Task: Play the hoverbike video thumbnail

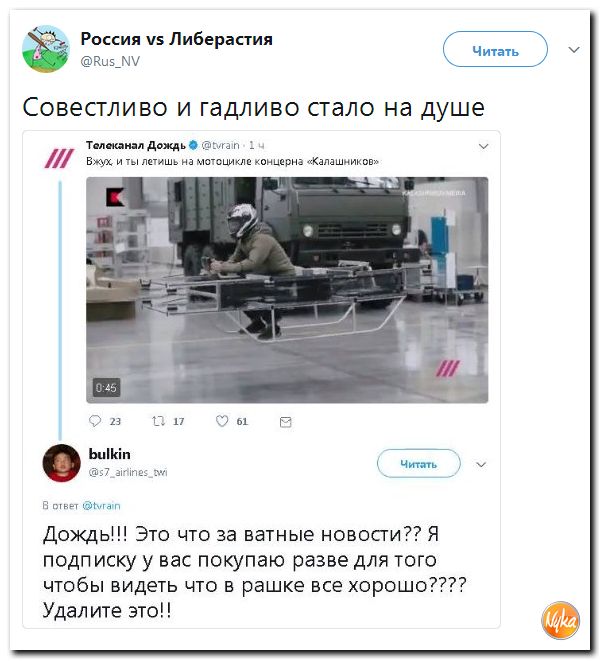Action: coord(287,290)
